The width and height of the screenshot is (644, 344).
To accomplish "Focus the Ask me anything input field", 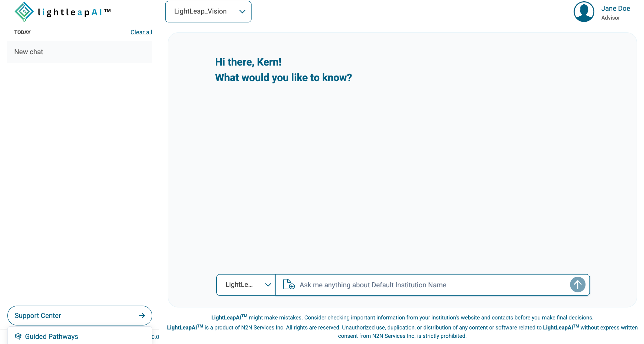I will pos(433,285).
